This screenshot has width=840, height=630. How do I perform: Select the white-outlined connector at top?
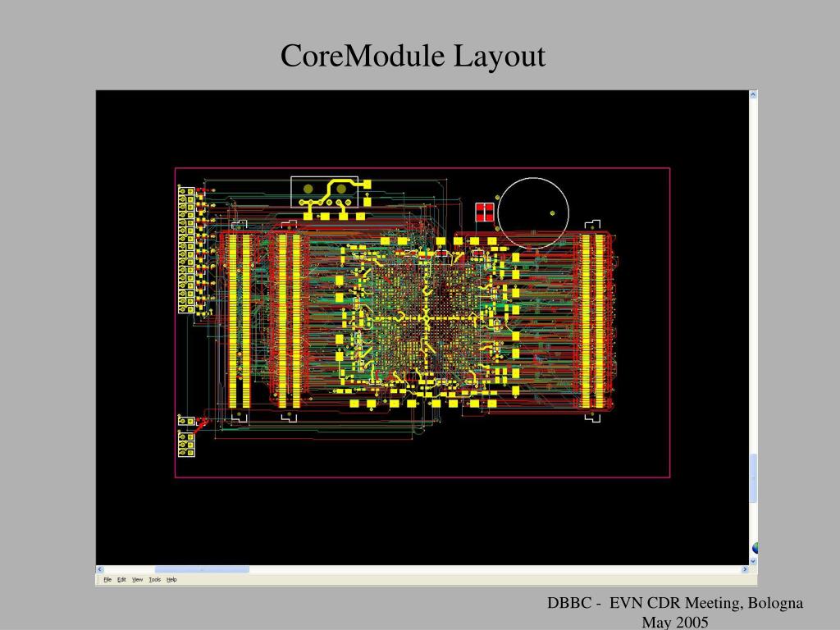click(324, 192)
